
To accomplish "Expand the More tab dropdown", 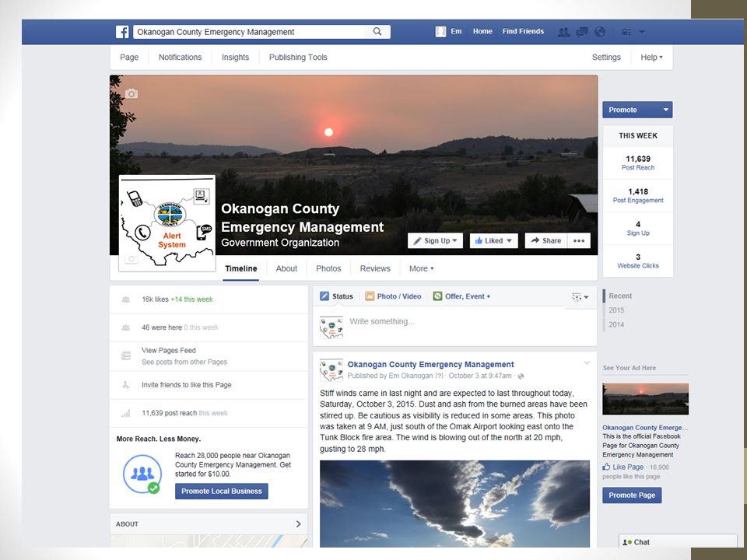I will 421,268.
